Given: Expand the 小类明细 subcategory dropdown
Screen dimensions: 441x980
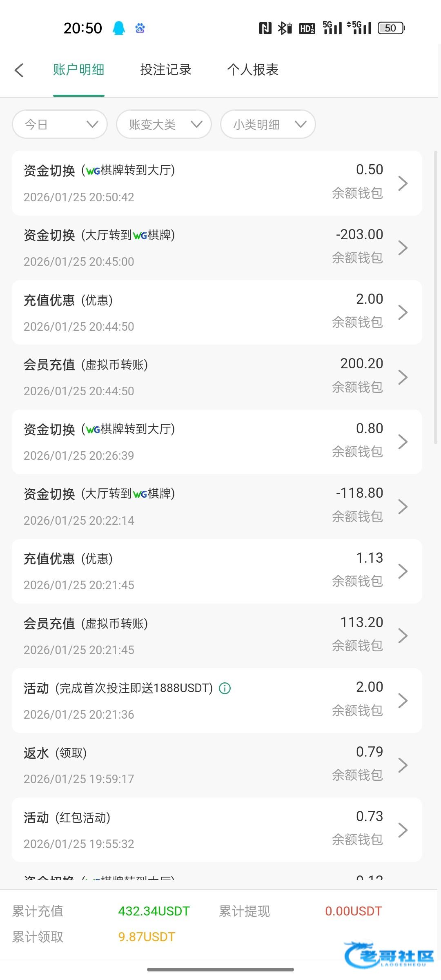Looking at the screenshot, I should 268,124.
